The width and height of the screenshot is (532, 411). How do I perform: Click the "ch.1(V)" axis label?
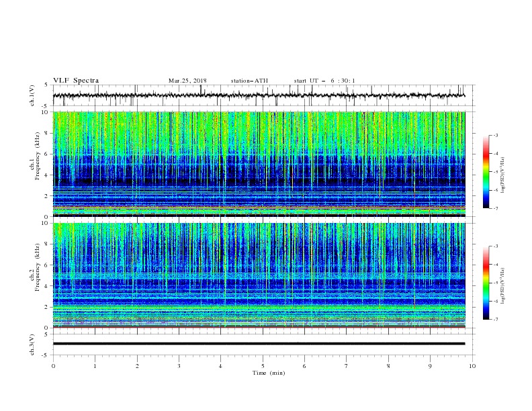(32, 95)
